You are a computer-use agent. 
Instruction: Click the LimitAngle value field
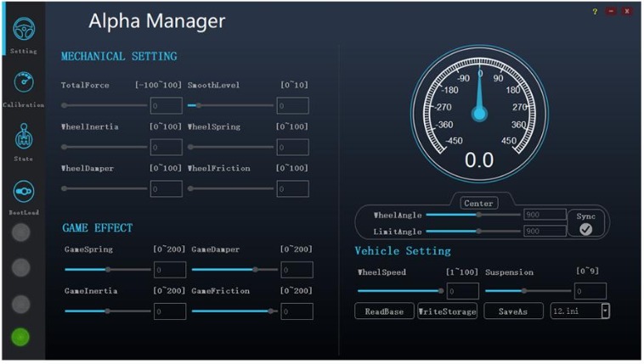click(545, 231)
